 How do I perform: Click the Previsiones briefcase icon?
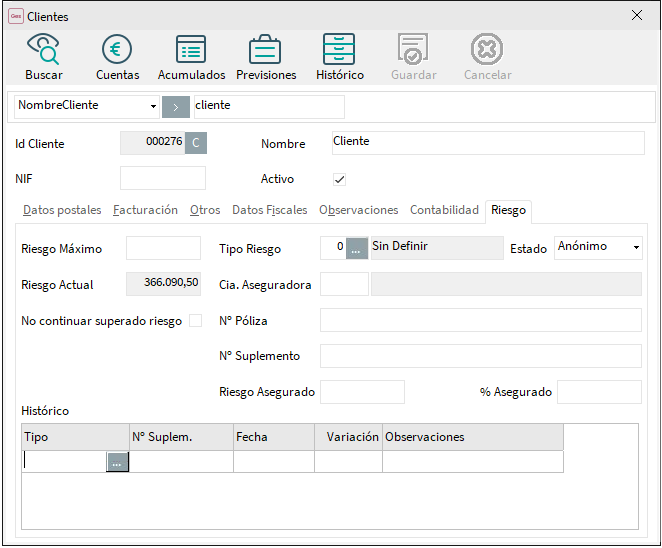(x=265, y=50)
